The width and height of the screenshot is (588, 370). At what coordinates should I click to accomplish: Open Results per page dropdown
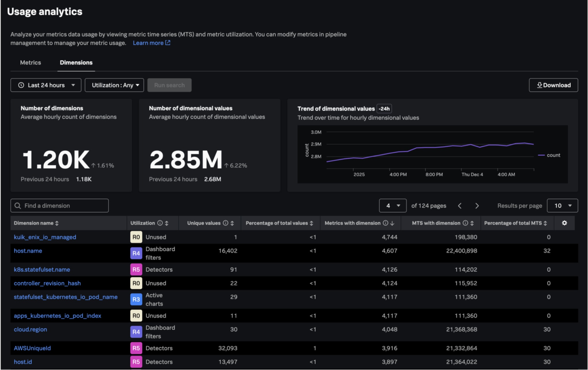pos(562,206)
